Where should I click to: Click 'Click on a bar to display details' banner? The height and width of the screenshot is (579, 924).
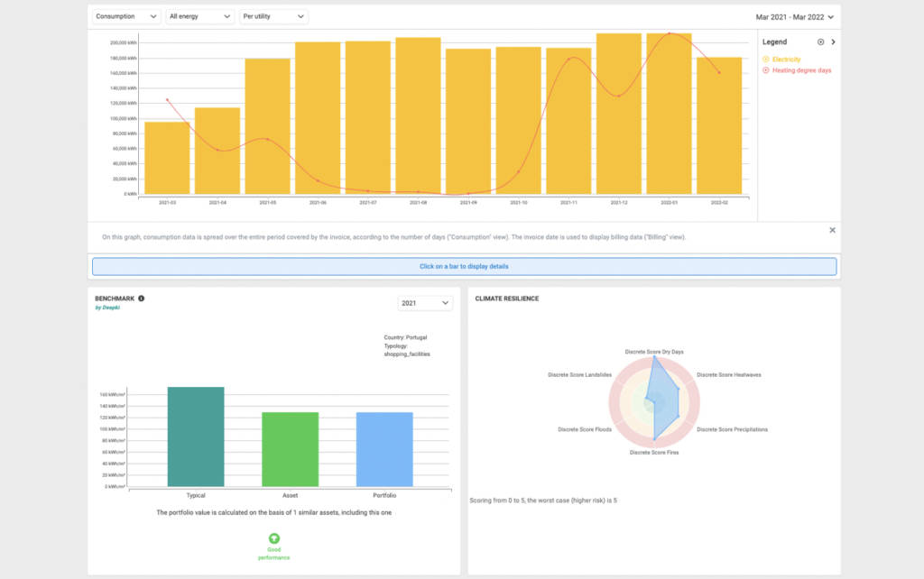(x=464, y=266)
